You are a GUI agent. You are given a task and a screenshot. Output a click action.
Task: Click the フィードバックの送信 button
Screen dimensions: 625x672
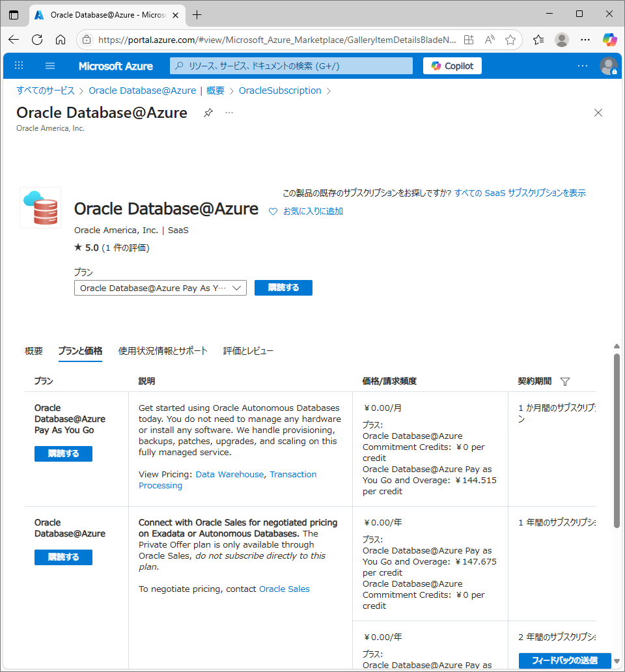[x=564, y=660]
